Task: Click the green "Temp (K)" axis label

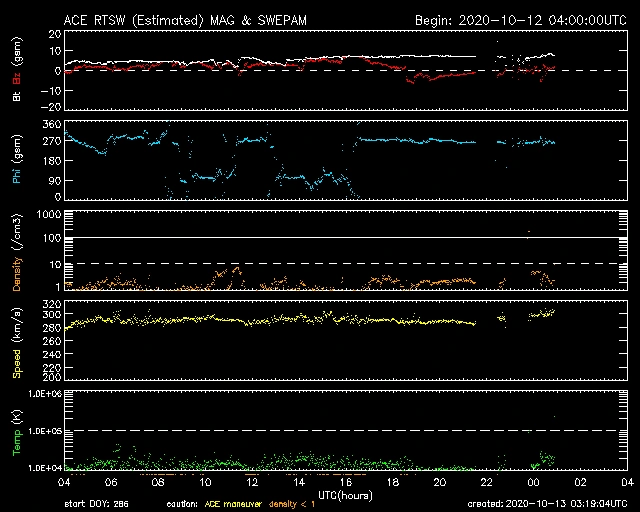Action: [17, 432]
